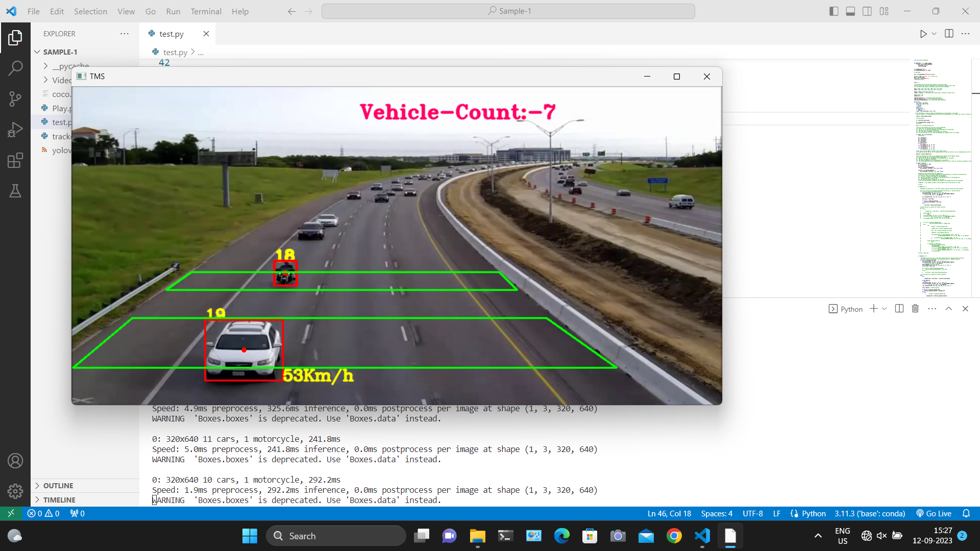Screen dimensions: 980x551
Task: Open the Extensions icon in sidebar
Action: [x=15, y=160]
